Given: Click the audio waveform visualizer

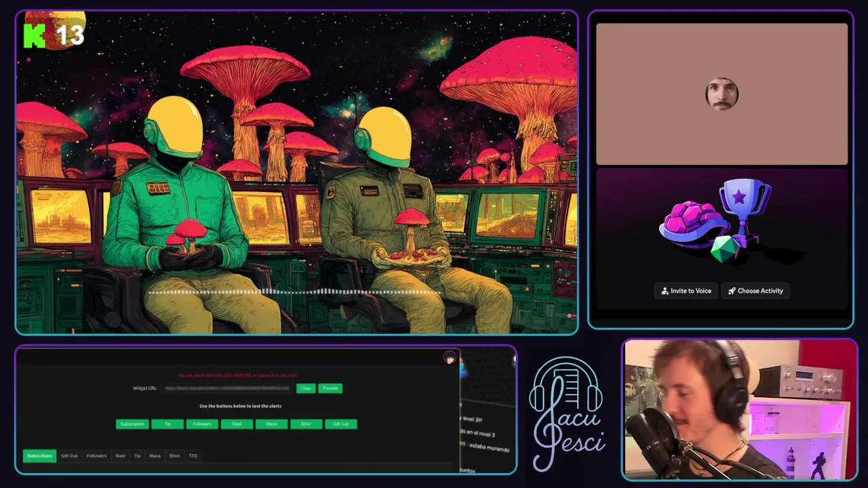Looking at the screenshot, I should point(295,292).
